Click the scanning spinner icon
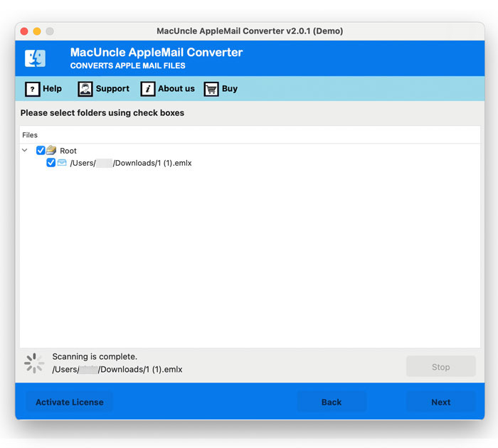This screenshot has height=448, width=498. pyautogui.click(x=34, y=363)
